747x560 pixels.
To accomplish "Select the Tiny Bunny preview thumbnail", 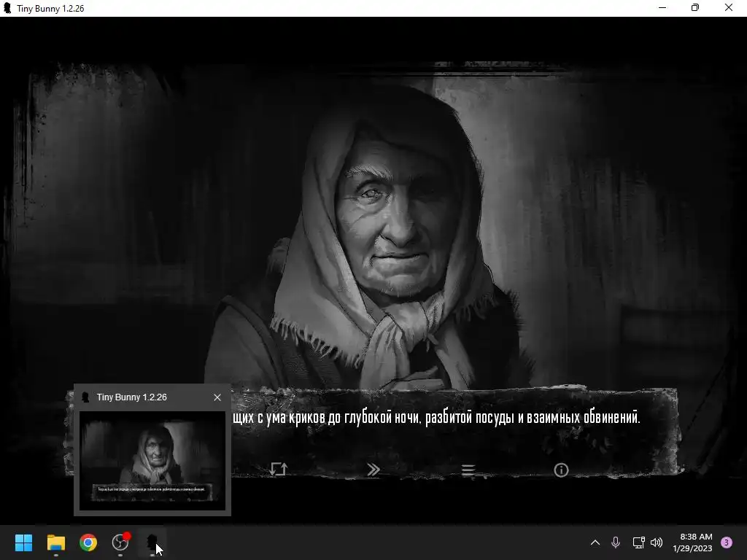I will tap(152, 461).
